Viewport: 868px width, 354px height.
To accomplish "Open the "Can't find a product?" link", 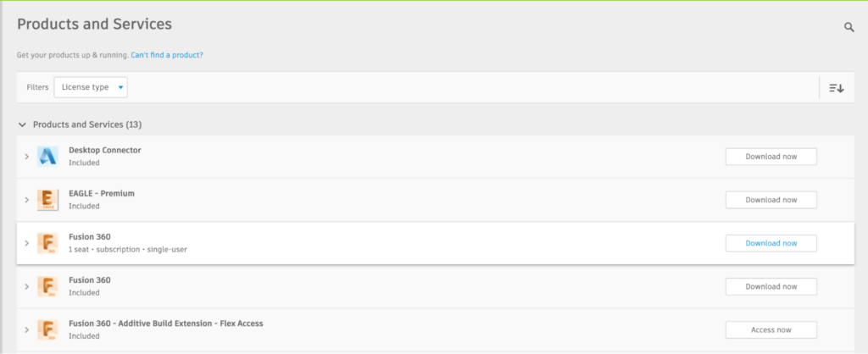I will click(166, 55).
